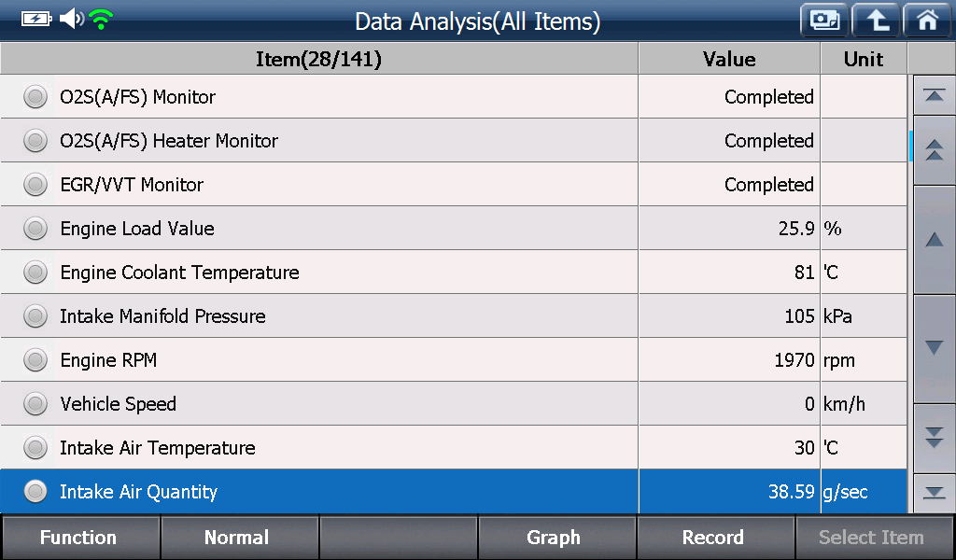Image resolution: width=956 pixels, height=560 pixels.
Task: Open the home screen icon
Action: (927, 21)
